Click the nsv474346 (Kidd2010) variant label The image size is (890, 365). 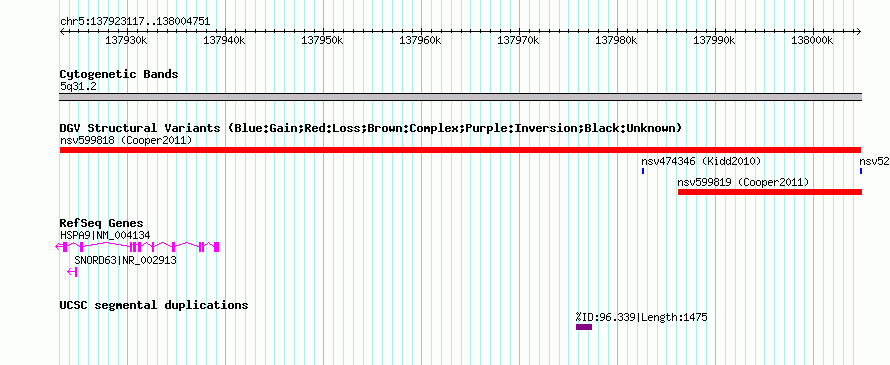click(701, 162)
